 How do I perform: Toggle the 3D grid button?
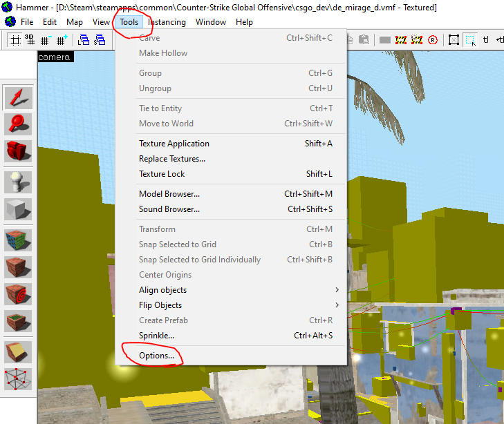coord(30,40)
